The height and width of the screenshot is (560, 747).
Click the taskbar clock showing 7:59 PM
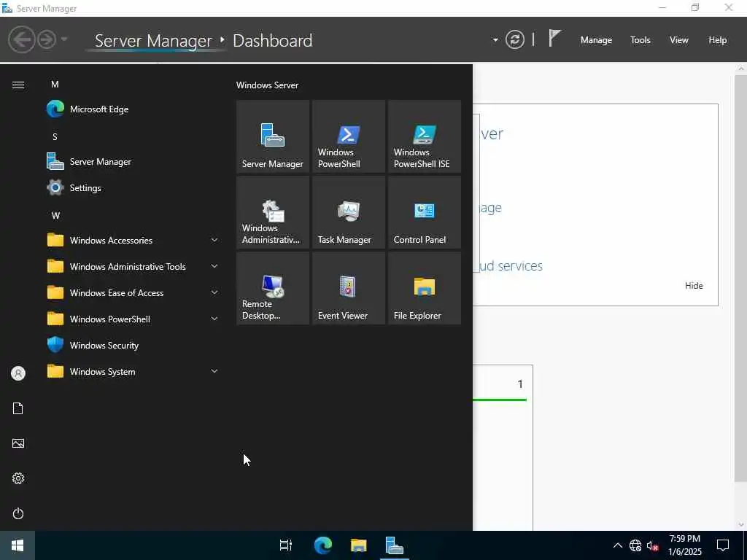(x=684, y=545)
